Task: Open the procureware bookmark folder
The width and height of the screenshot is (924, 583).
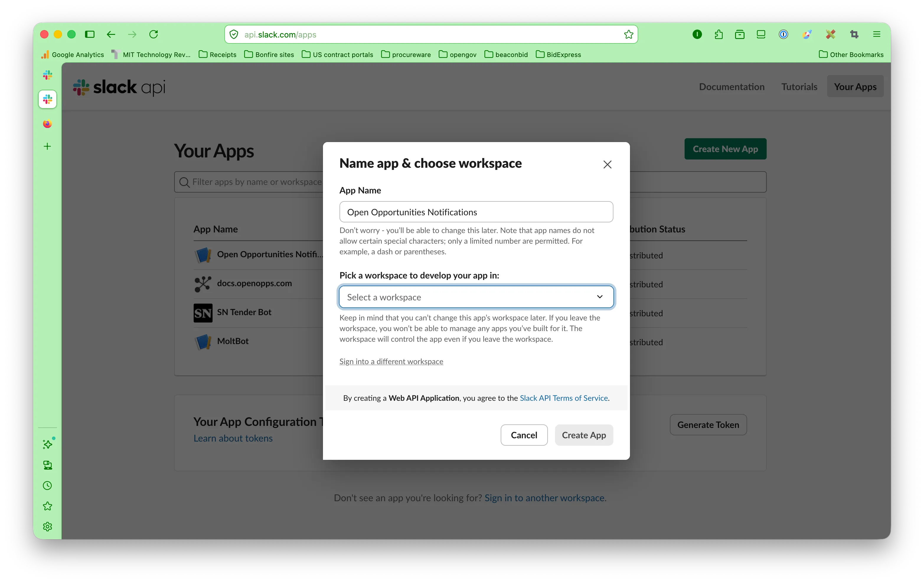Action: 406,55
